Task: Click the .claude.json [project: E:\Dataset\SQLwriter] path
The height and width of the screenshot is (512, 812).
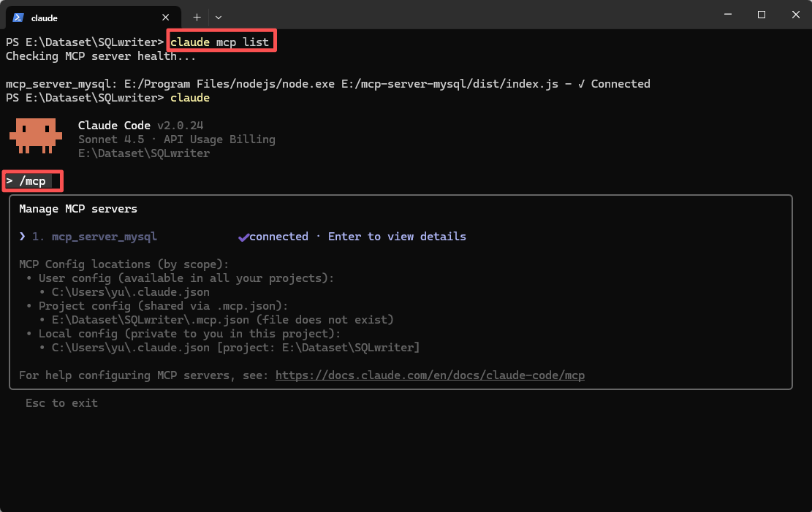Action: 235,348
